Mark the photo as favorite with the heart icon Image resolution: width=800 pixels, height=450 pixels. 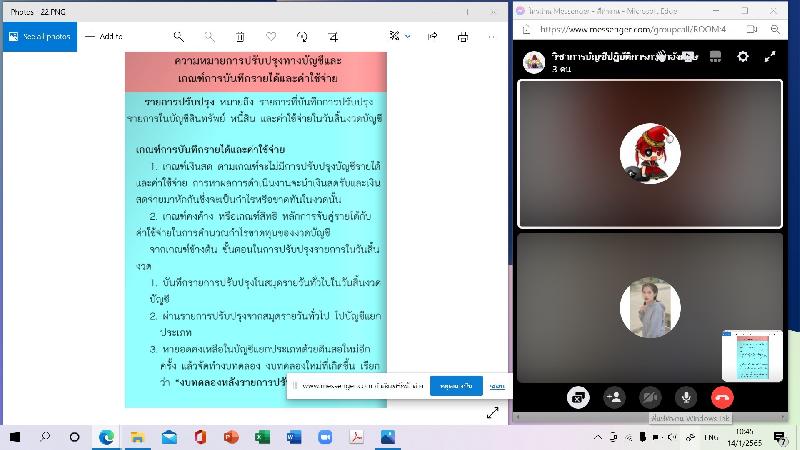(x=271, y=36)
